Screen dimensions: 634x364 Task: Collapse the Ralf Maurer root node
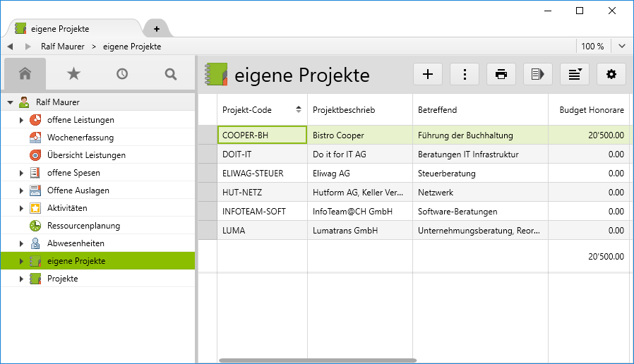[10, 102]
